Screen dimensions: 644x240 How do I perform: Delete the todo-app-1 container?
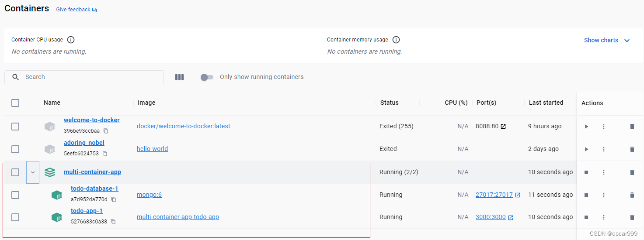pos(632,217)
